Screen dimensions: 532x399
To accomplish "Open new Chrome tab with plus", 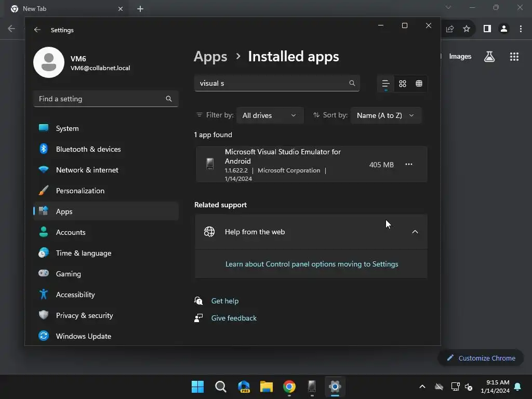I will tap(140, 9).
